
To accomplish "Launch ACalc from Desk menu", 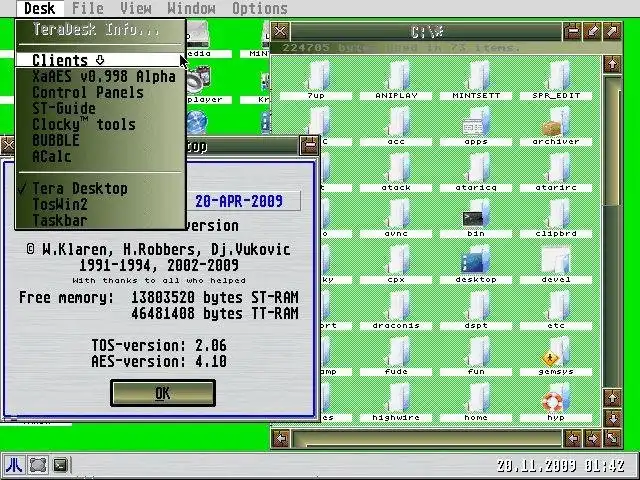I will [100, 156].
